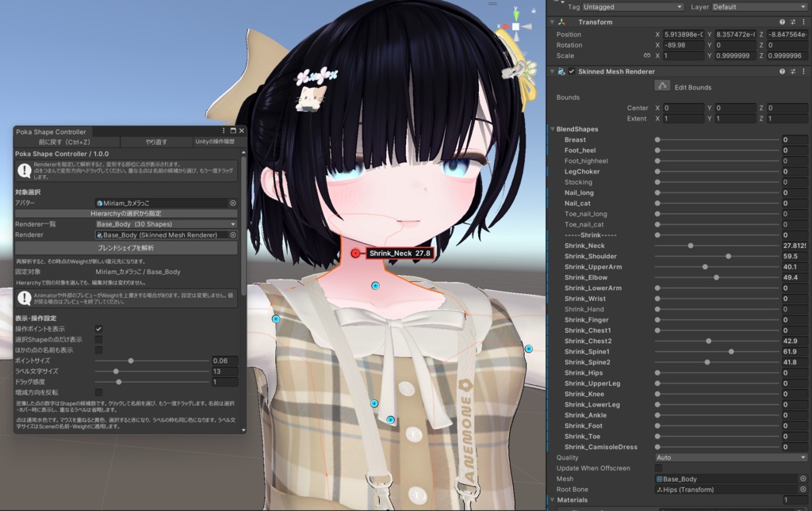Image resolution: width=812 pixels, height=511 pixels.
Task: Click the Shrink_Neck 27.8 scene label
Action: [400, 253]
